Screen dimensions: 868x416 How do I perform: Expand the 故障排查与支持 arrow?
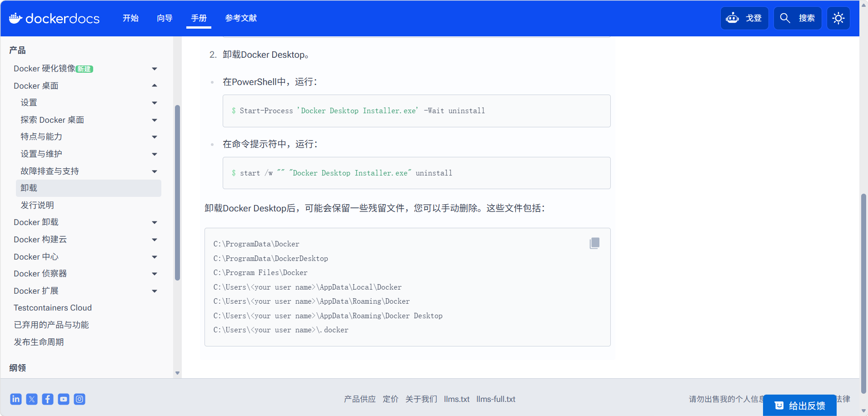(x=155, y=171)
